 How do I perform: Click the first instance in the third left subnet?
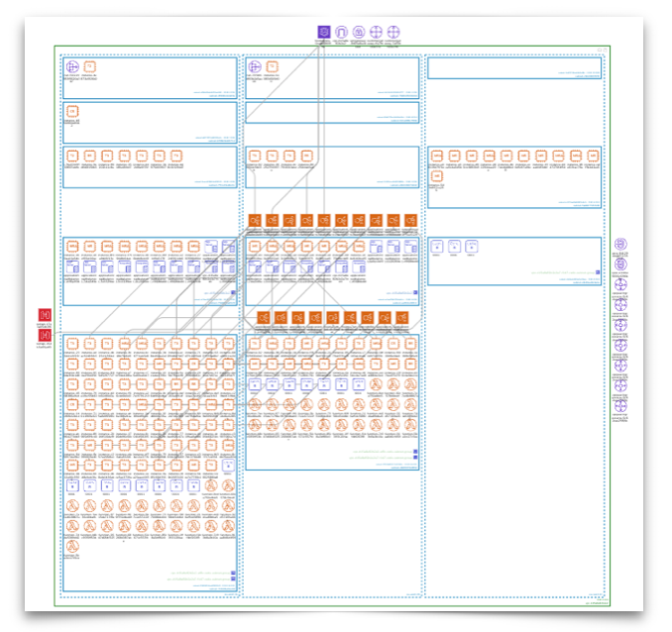[x=72, y=156]
